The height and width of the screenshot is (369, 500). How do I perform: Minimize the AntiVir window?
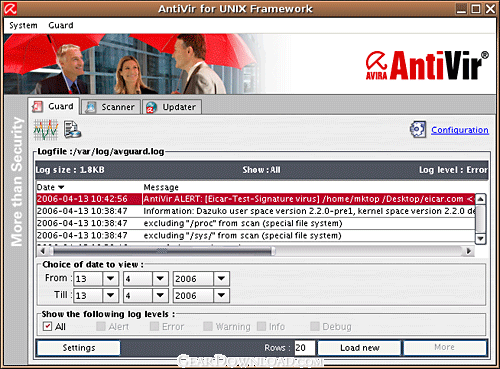tap(461, 9)
